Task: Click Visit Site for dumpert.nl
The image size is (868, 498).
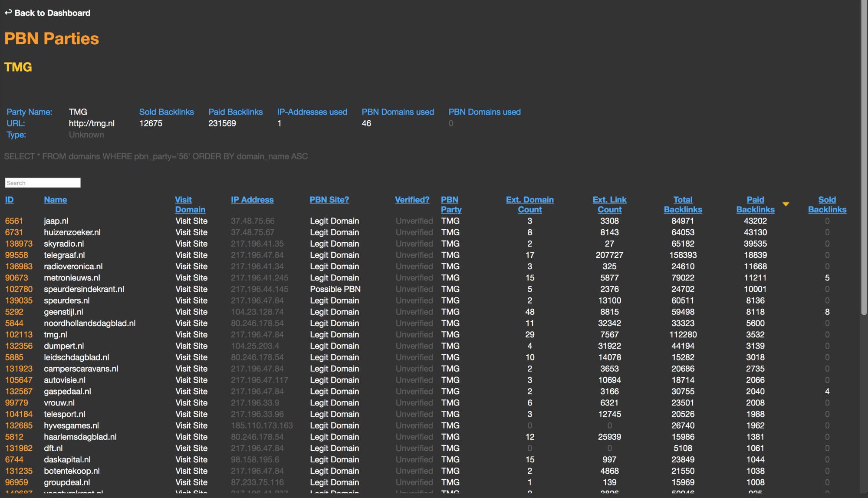Action: [x=191, y=346]
